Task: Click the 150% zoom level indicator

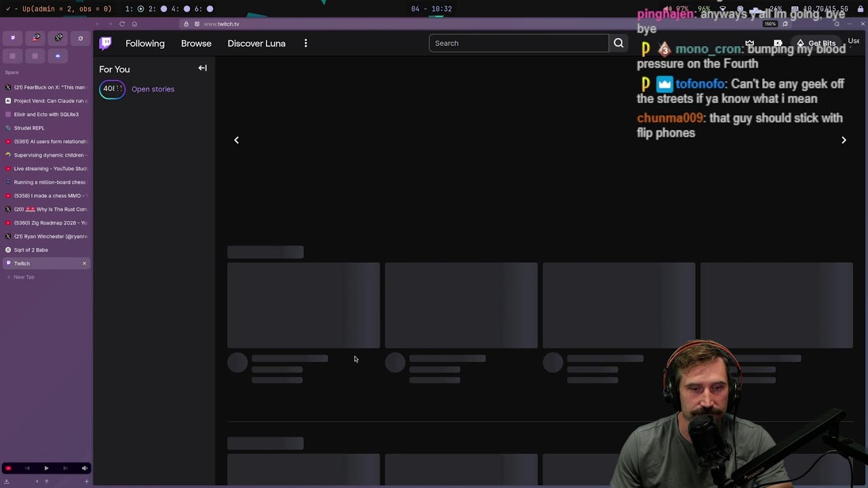Action: (770, 24)
